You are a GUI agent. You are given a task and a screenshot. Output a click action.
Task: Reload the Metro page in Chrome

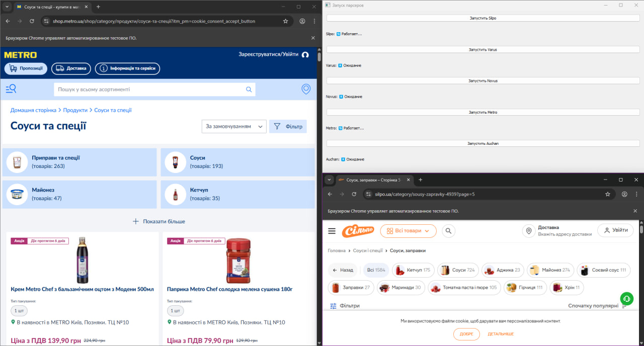(32, 21)
